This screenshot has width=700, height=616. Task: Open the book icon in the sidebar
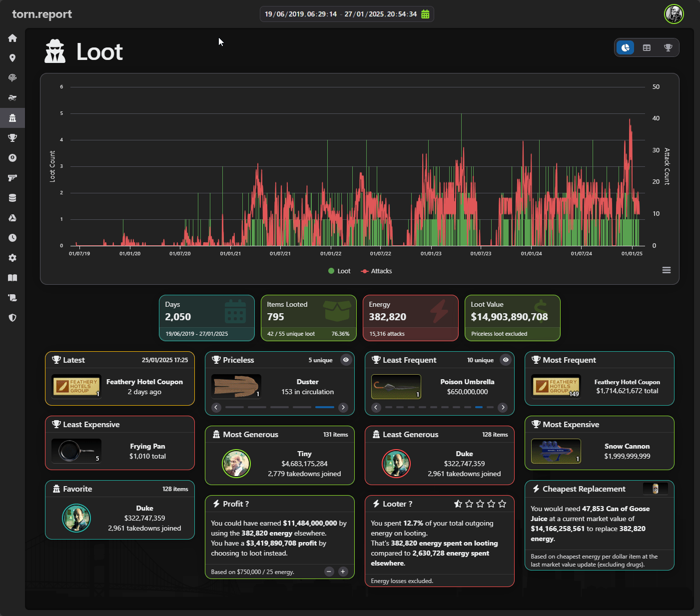pyautogui.click(x=12, y=278)
